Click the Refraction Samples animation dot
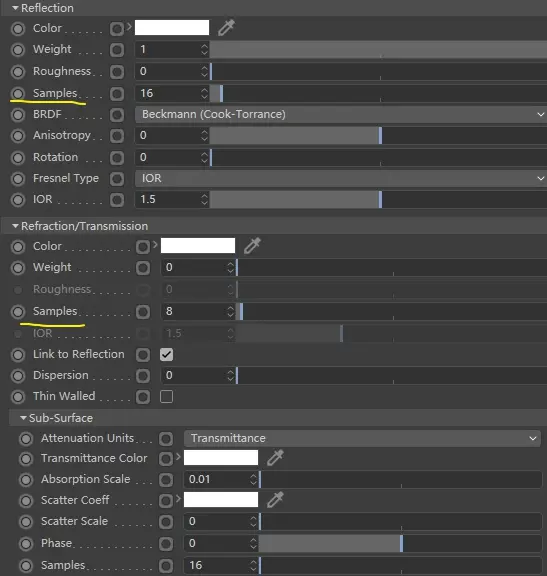The height and width of the screenshot is (576, 547). [x=18, y=312]
